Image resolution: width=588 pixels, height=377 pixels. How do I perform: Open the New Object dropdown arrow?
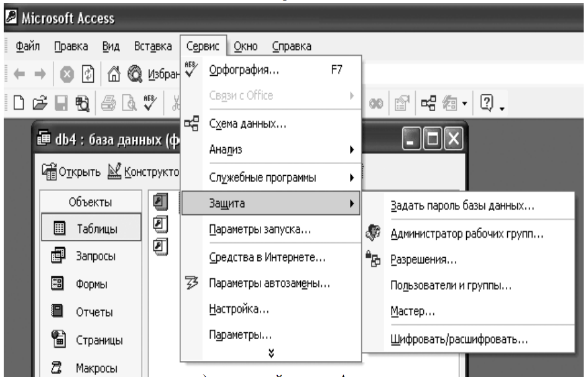pos(465,104)
